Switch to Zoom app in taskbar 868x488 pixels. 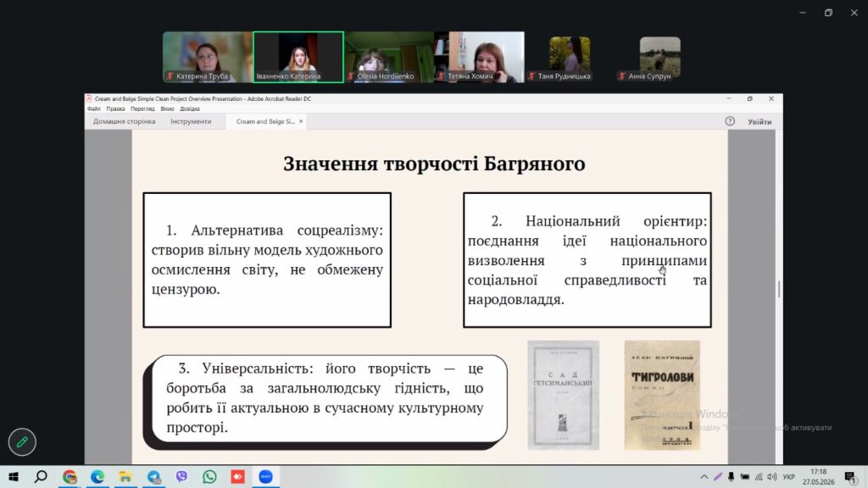(265, 476)
